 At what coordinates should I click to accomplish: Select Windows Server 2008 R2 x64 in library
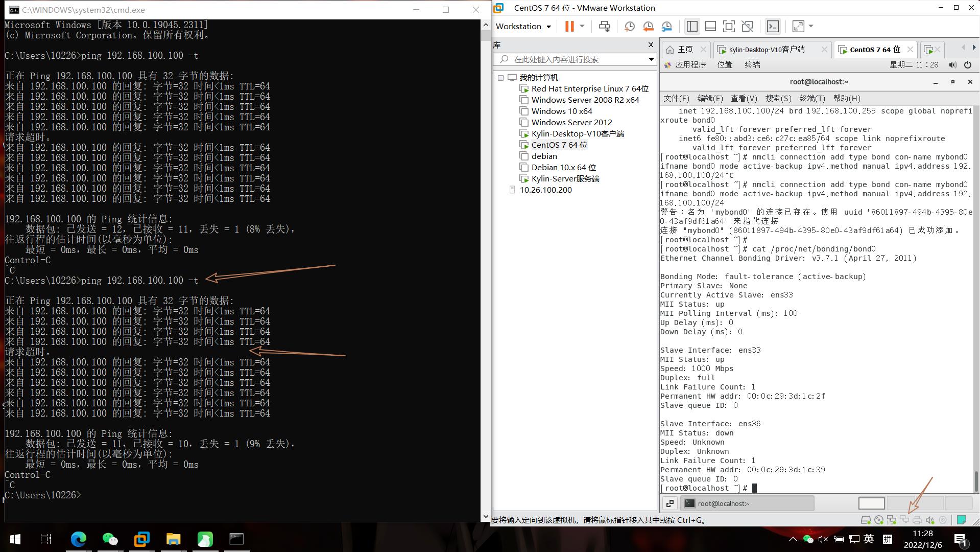coord(579,100)
